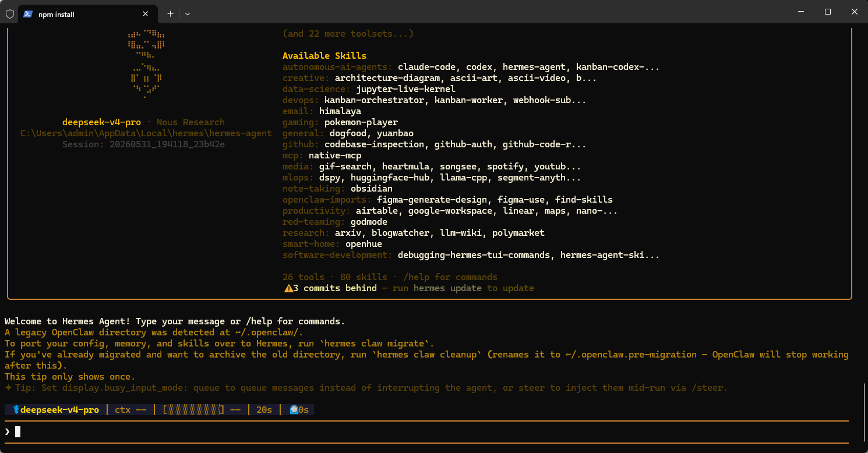Click the 'ctx --' status bar entry
This screenshot has width=868, height=453.
coord(130,410)
